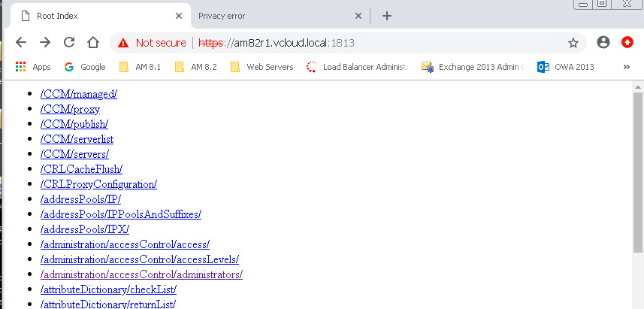644x309 pixels.
Task: Go back to the previous page
Action: pos(21,42)
